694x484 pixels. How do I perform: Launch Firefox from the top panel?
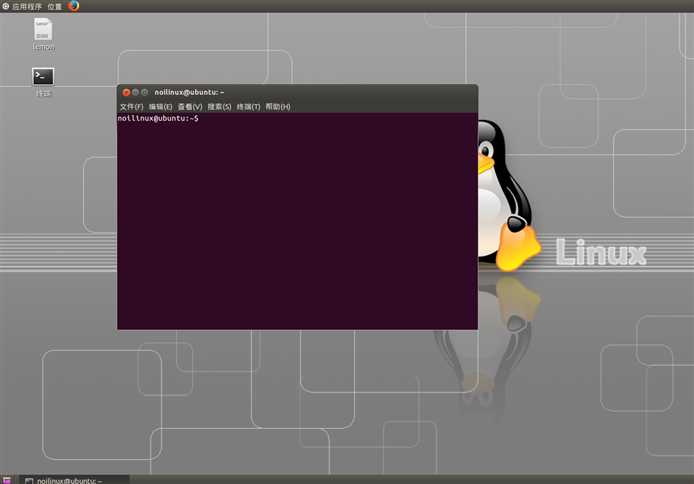click(73, 6)
